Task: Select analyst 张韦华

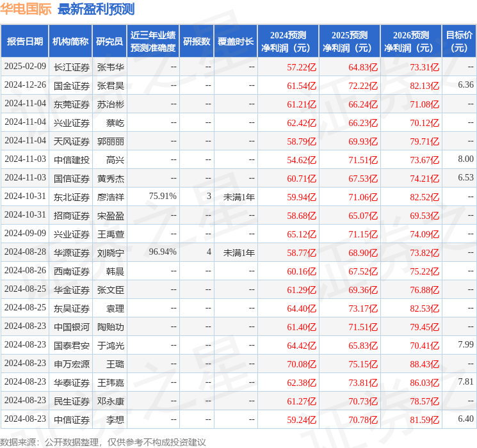Action: point(111,67)
